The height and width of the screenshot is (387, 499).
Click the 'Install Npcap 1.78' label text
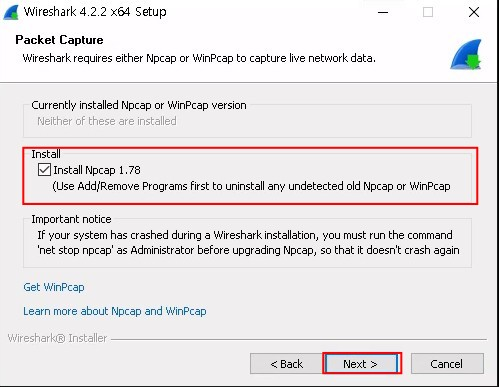pos(97,170)
